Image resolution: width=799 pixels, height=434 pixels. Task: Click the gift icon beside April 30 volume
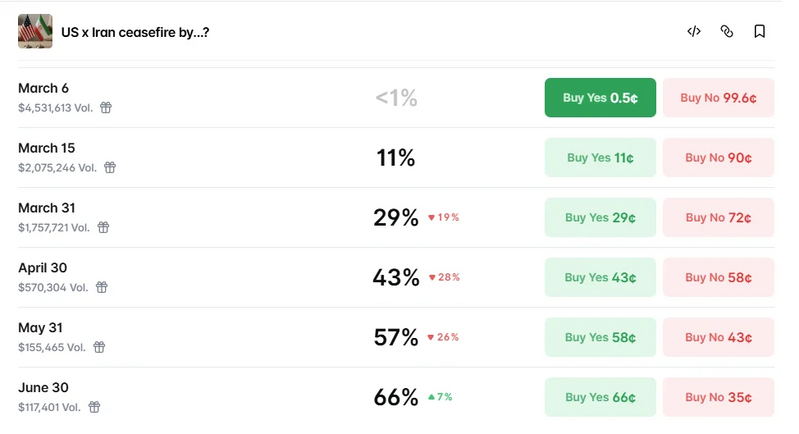coord(101,288)
